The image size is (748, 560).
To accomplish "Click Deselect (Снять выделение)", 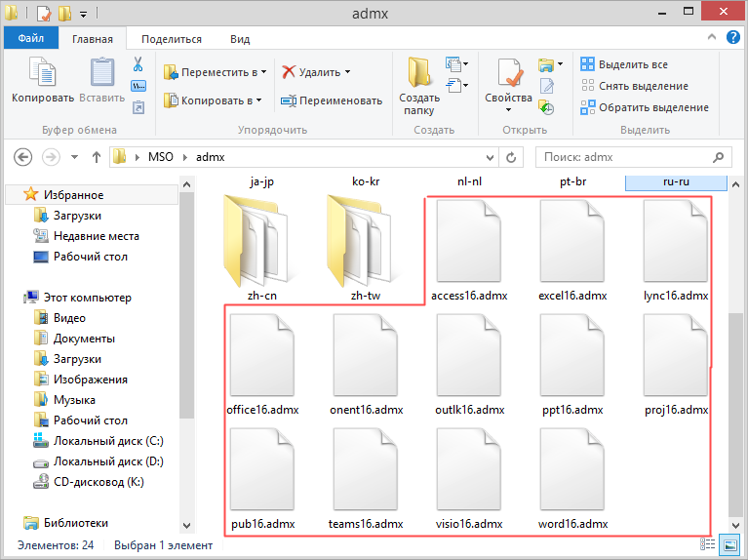I will click(635, 86).
